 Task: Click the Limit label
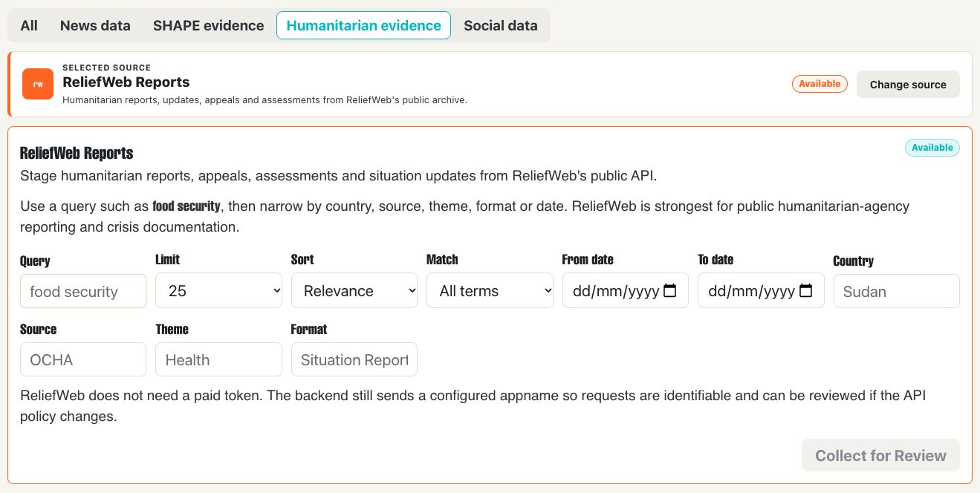click(168, 260)
